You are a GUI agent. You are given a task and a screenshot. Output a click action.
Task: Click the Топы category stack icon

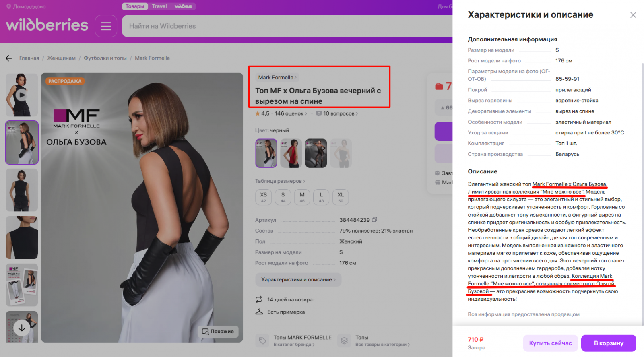point(344,340)
